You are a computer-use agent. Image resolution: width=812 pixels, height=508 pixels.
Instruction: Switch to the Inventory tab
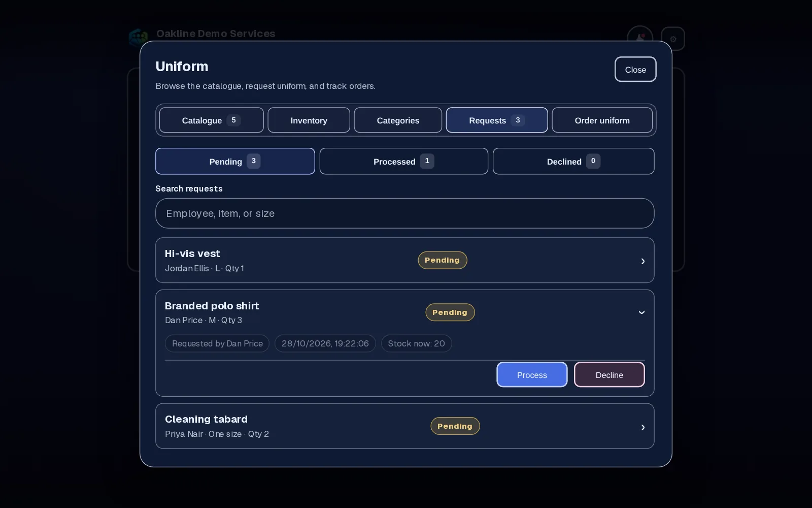(x=309, y=120)
